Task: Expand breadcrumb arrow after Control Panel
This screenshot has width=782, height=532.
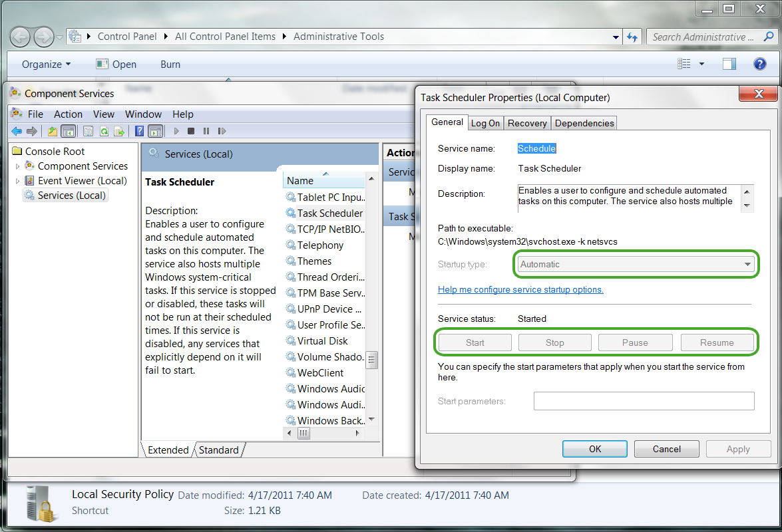Action: pyautogui.click(x=166, y=37)
